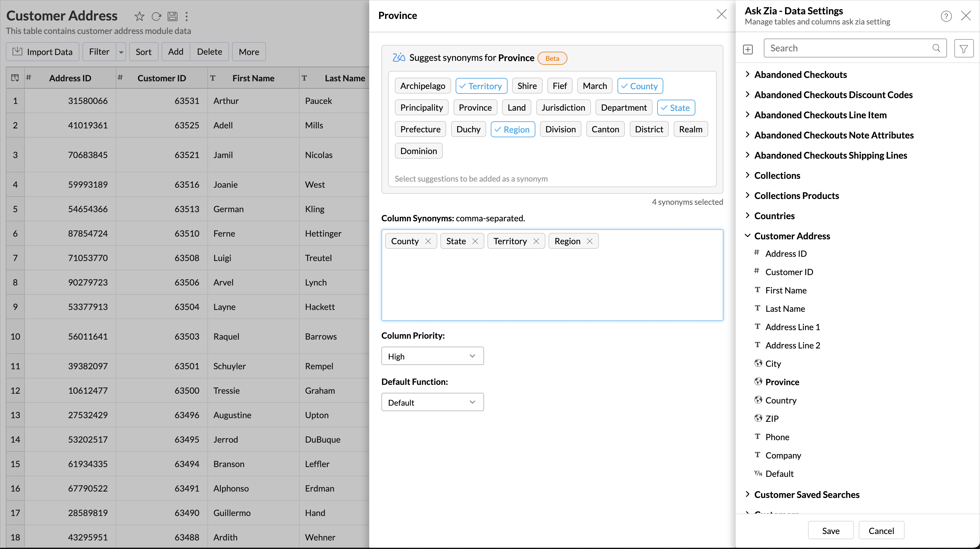The width and height of the screenshot is (980, 549).
Task: Click the Cancel button
Action: point(881,530)
